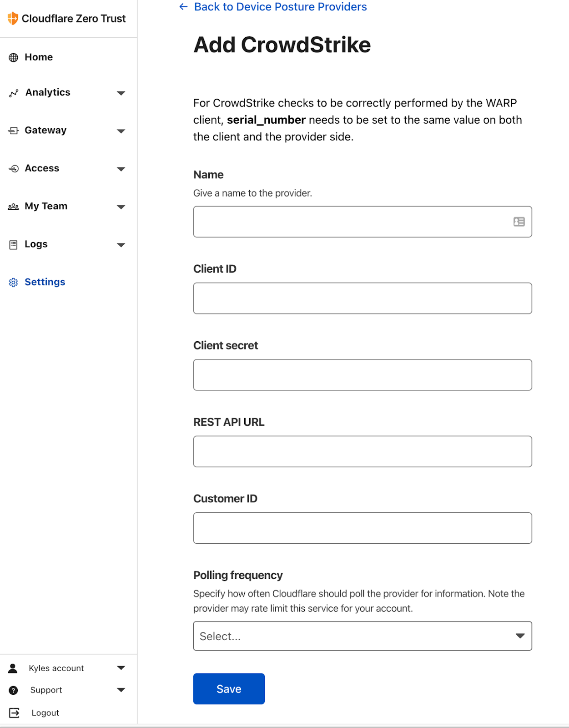Click the bold serial_number text

[x=266, y=120]
